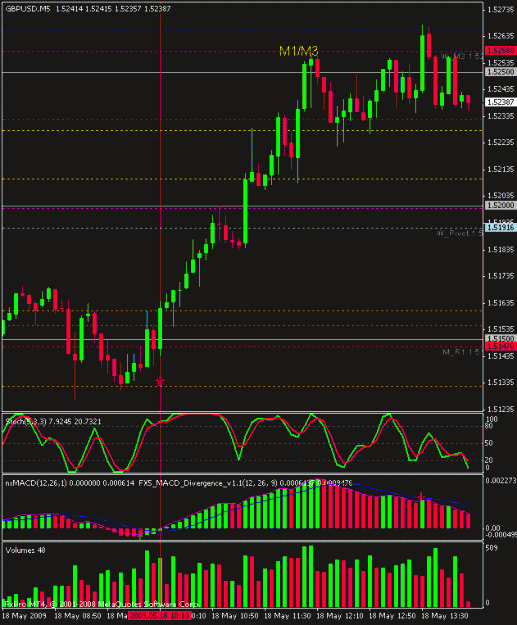
Task: Click the 18 May 08:50 time axis label
Action: click(78, 616)
